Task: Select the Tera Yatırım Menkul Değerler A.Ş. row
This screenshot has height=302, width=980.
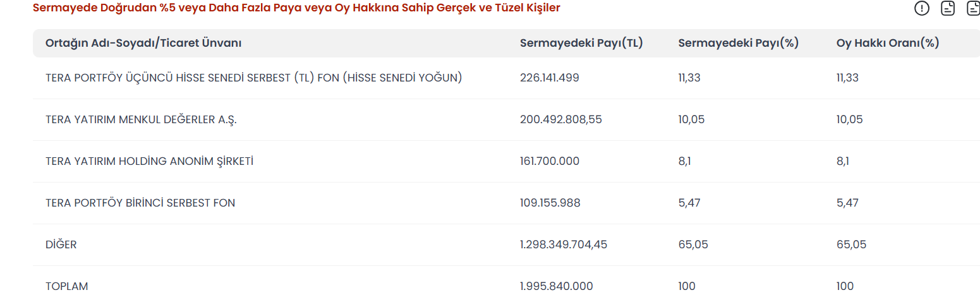Action: click(x=141, y=119)
